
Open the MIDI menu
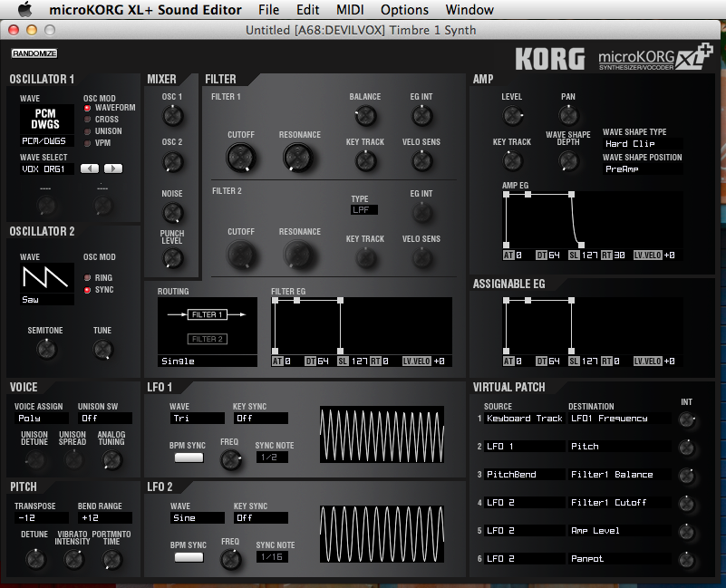[350, 10]
